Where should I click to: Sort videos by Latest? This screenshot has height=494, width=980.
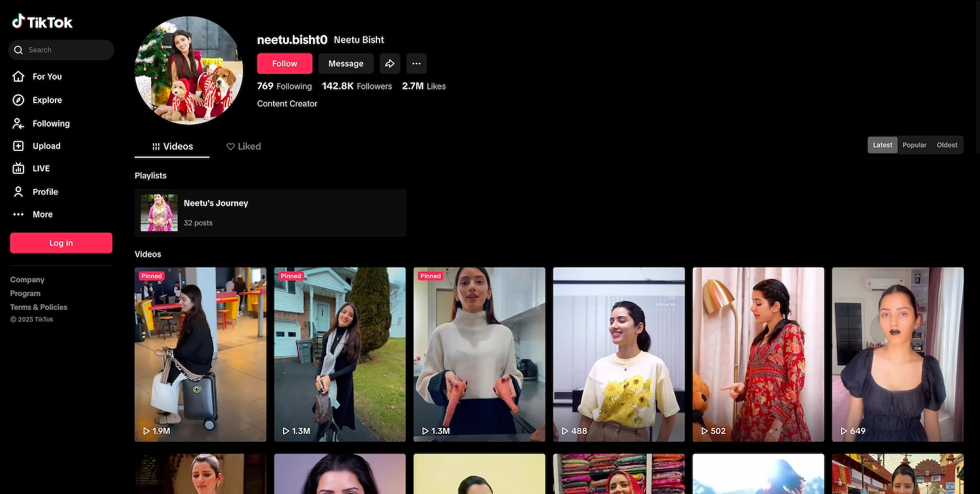pyautogui.click(x=882, y=145)
